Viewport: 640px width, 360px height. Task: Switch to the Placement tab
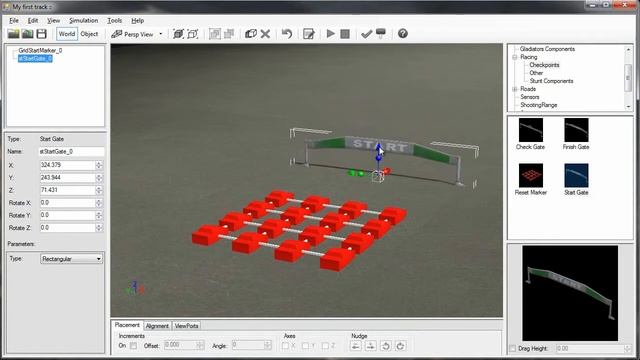(127, 325)
